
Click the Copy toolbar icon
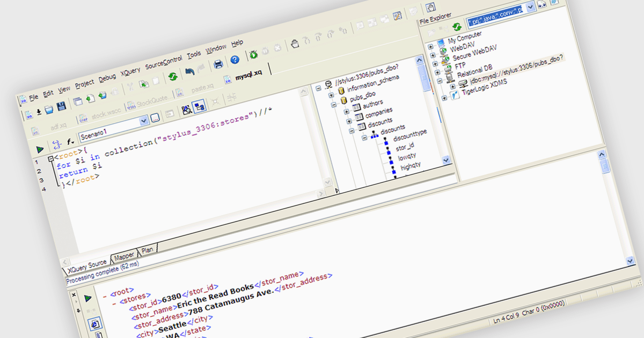(143, 84)
